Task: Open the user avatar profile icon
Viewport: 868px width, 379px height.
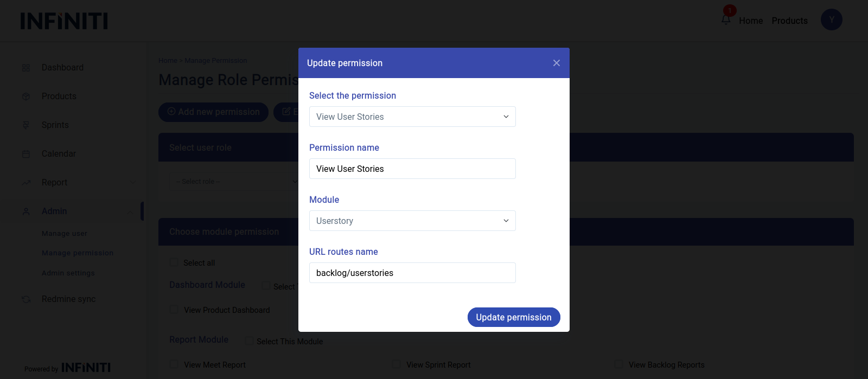Action: pyautogui.click(x=831, y=20)
